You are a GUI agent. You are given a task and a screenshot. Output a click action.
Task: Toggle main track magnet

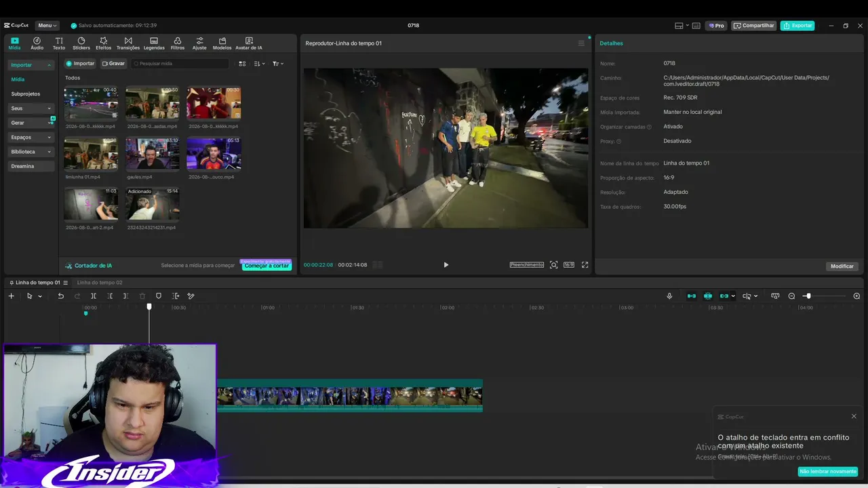(x=692, y=296)
